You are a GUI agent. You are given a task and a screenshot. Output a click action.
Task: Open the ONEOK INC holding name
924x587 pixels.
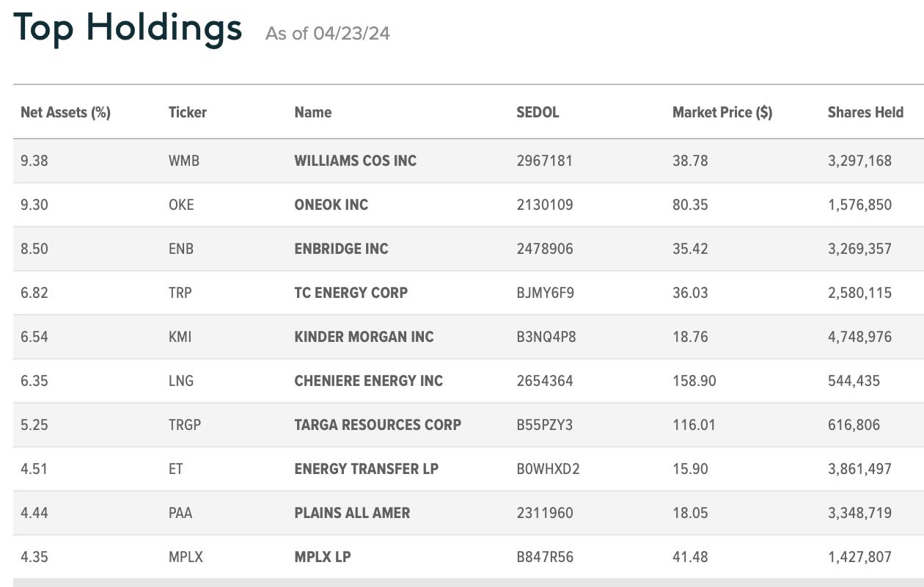point(331,205)
